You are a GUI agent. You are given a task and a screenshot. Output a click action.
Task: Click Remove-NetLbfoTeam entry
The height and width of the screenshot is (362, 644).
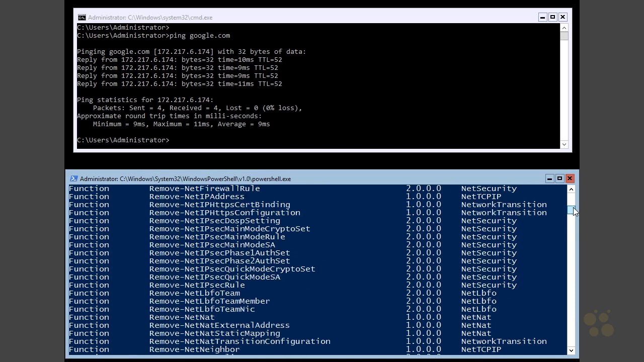click(x=195, y=293)
